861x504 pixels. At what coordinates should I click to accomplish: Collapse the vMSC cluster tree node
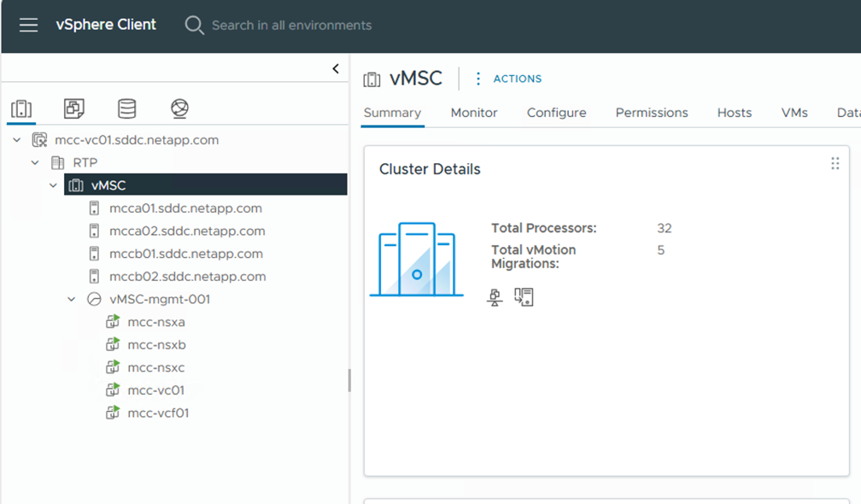click(54, 185)
